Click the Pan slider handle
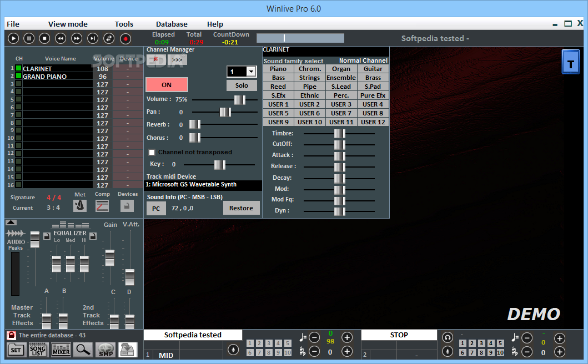The width and height of the screenshot is (588, 364). 225,112
